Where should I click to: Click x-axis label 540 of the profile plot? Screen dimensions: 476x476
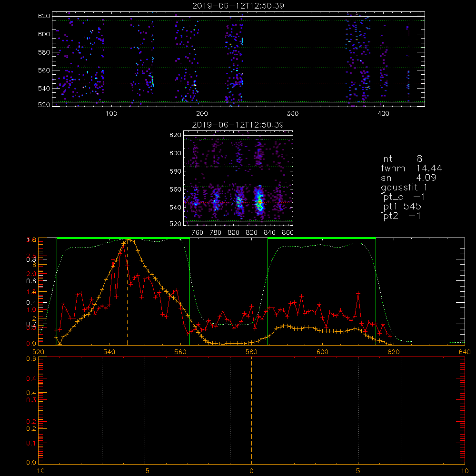[x=109, y=352]
